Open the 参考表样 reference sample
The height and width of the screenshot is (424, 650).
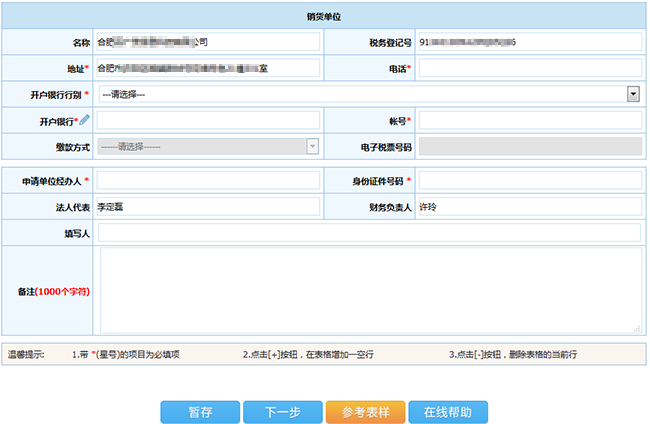pyautogui.click(x=365, y=412)
